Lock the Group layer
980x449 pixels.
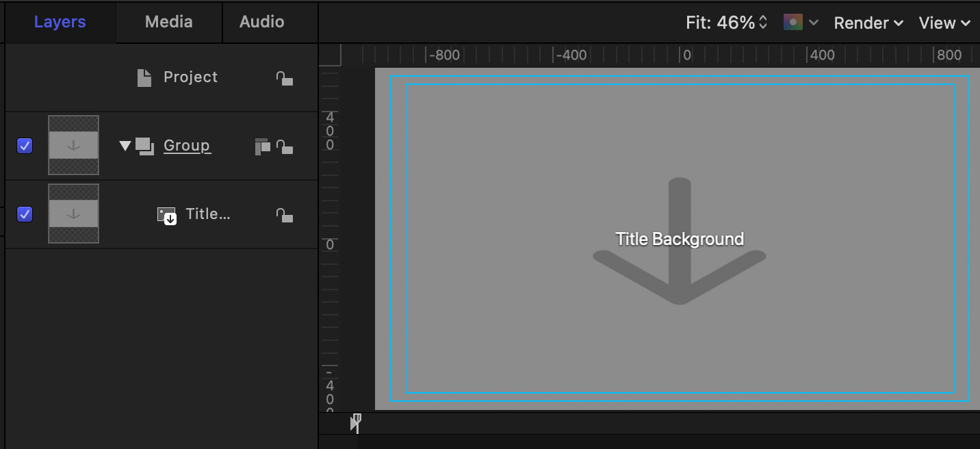point(284,146)
